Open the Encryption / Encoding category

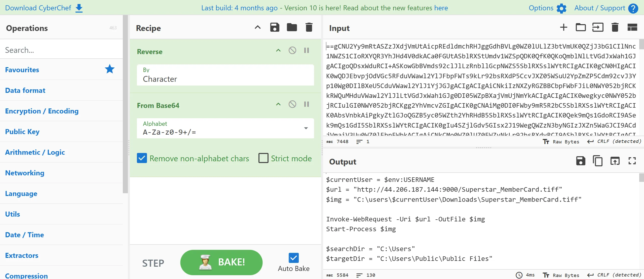click(42, 111)
